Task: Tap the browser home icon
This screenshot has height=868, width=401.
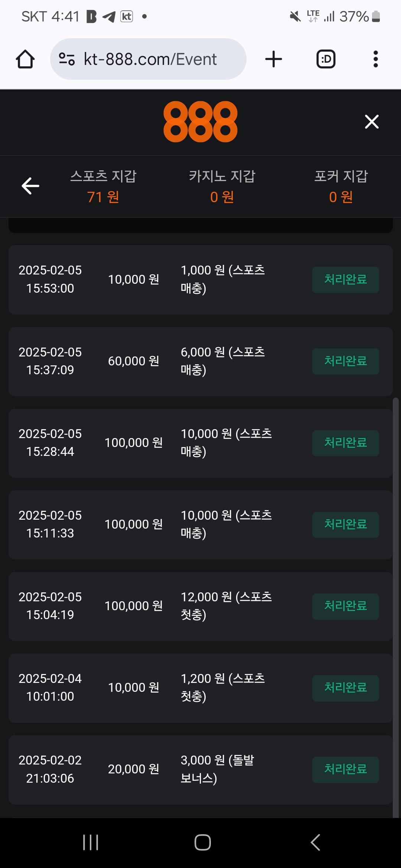Action: [25, 59]
